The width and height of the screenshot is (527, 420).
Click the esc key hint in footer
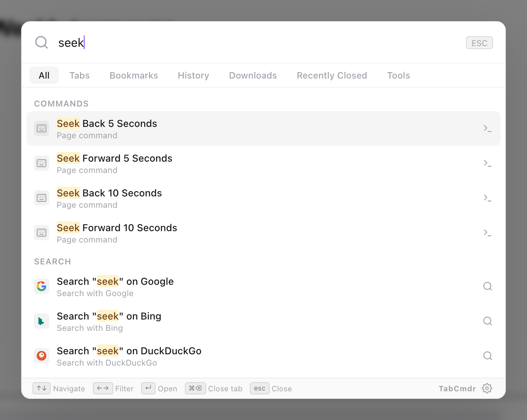260,388
